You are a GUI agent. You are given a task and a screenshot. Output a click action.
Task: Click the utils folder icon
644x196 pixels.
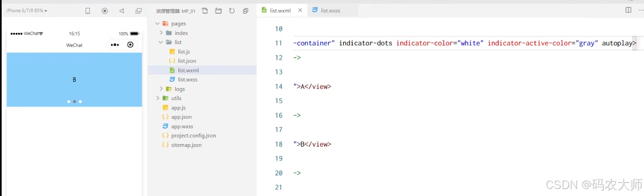[x=165, y=98]
